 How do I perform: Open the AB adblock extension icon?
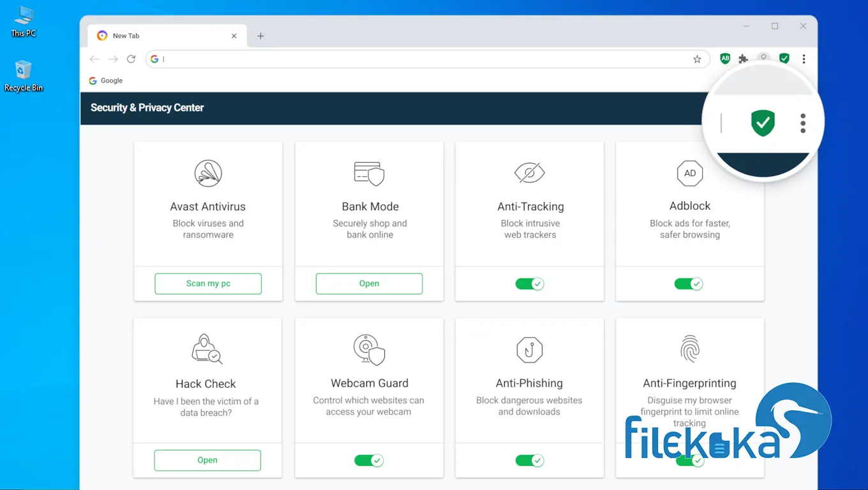pos(725,59)
